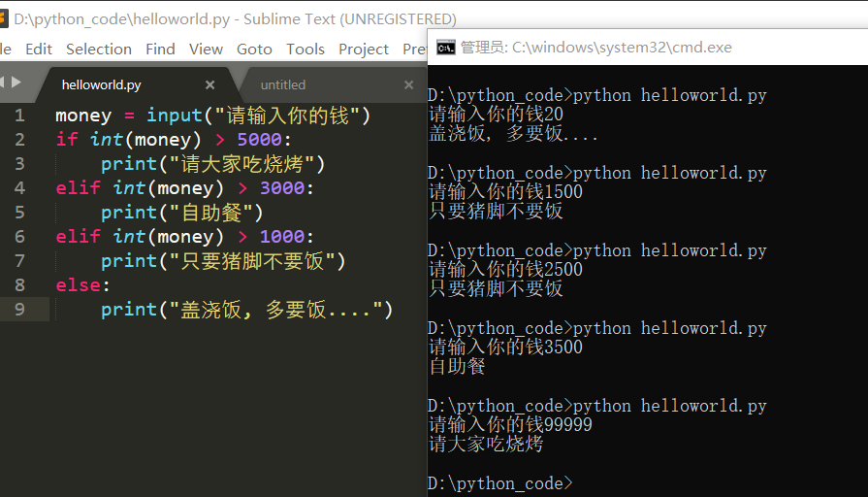Viewport: 868px width, 497px height.
Task: Click cmd output '自助餐'
Action: pyautogui.click(x=457, y=366)
